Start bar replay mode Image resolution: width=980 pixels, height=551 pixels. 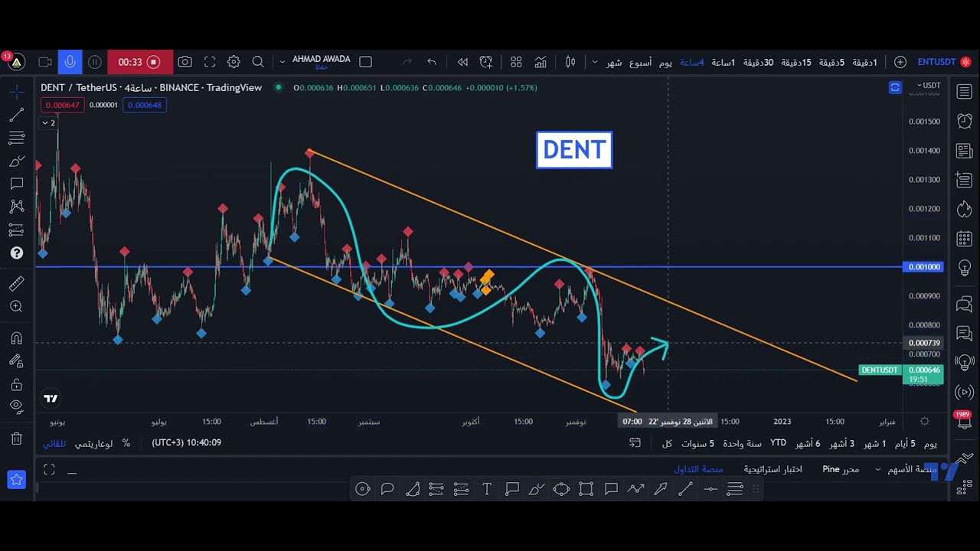coord(462,62)
